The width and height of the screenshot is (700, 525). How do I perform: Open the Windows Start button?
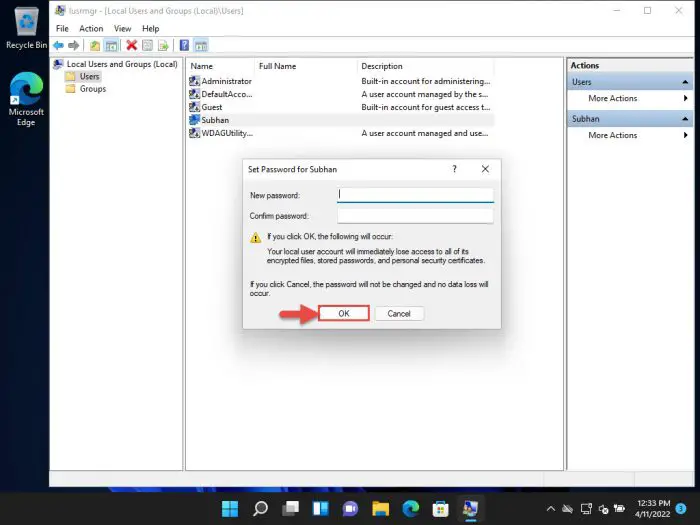click(x=230, y=508)
